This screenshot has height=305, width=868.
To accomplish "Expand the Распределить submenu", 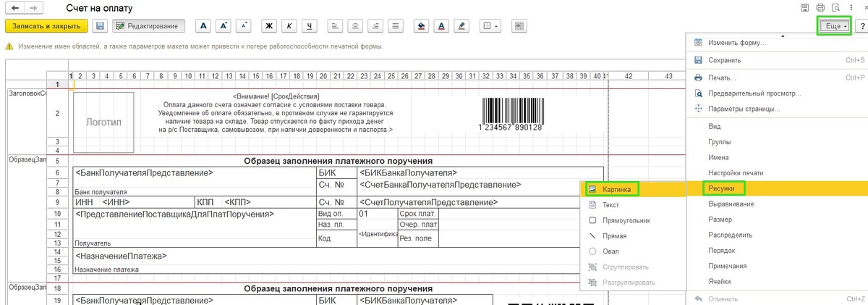I will 777,235.
